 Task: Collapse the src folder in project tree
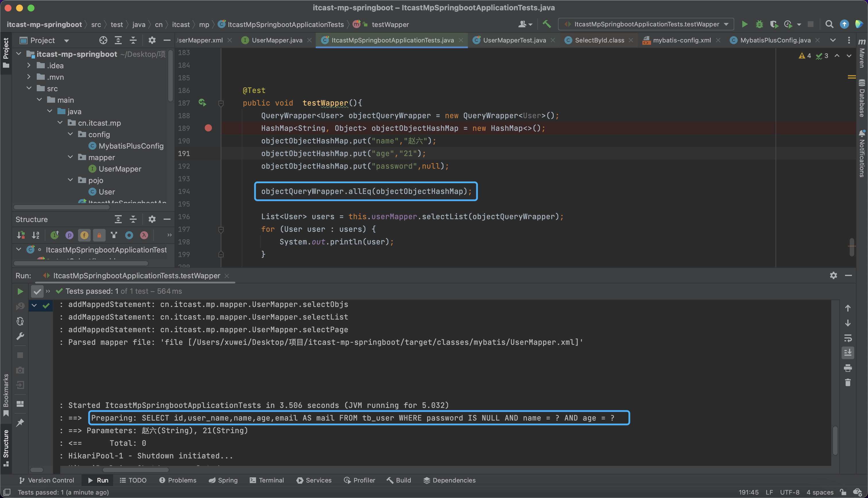point(29,89)
